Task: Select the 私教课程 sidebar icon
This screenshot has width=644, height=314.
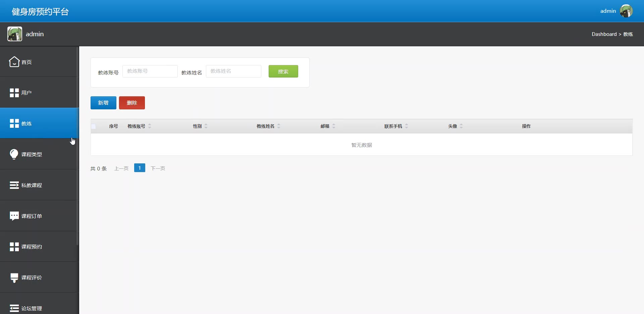Action: pyautogui.click(x=13, y=185)
